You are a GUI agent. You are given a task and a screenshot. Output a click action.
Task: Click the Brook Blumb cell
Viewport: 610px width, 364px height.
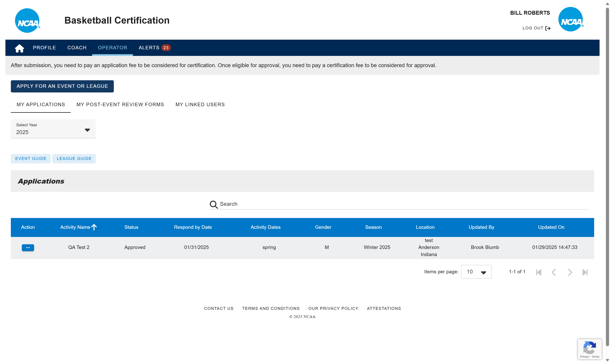(x=485, y=247)
